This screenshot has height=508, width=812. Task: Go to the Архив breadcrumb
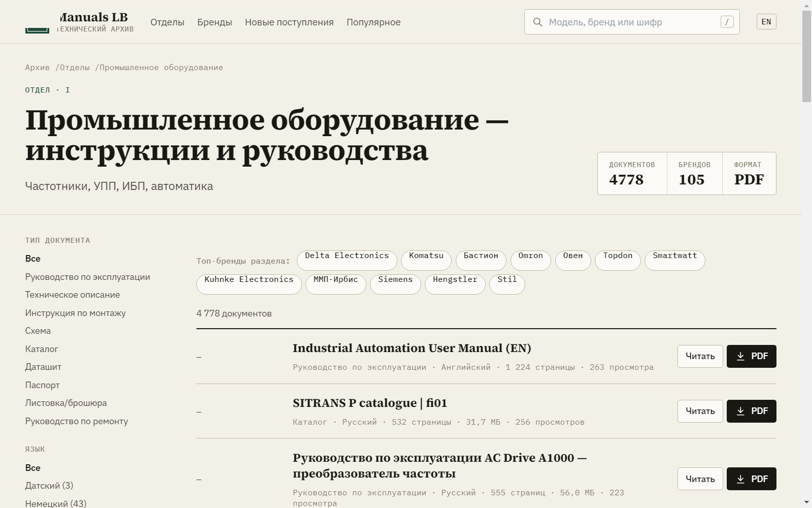tap(38, 68)
